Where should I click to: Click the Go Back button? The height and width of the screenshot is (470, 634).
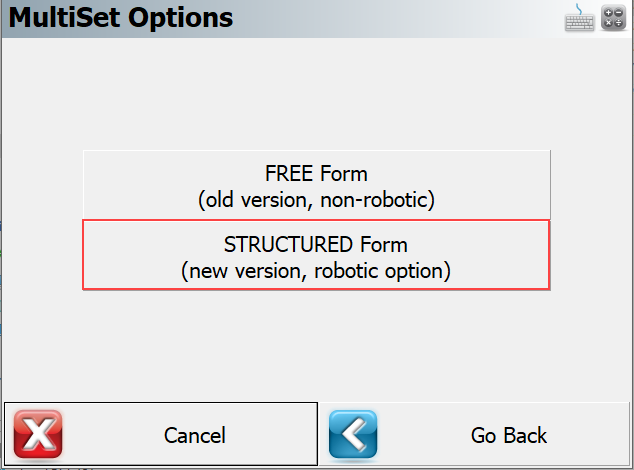pos(474,434)
